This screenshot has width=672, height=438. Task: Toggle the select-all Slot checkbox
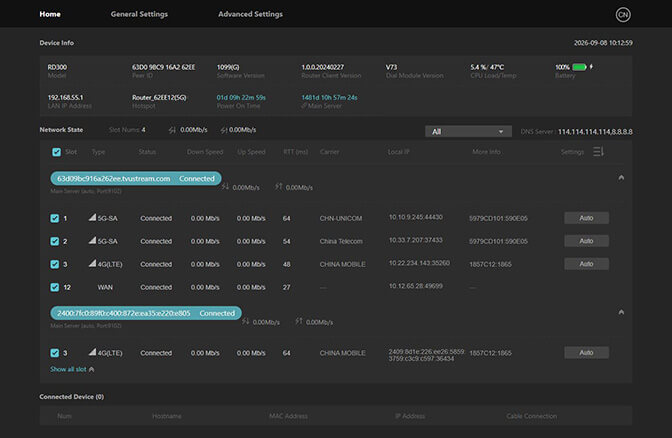point(56,152)
